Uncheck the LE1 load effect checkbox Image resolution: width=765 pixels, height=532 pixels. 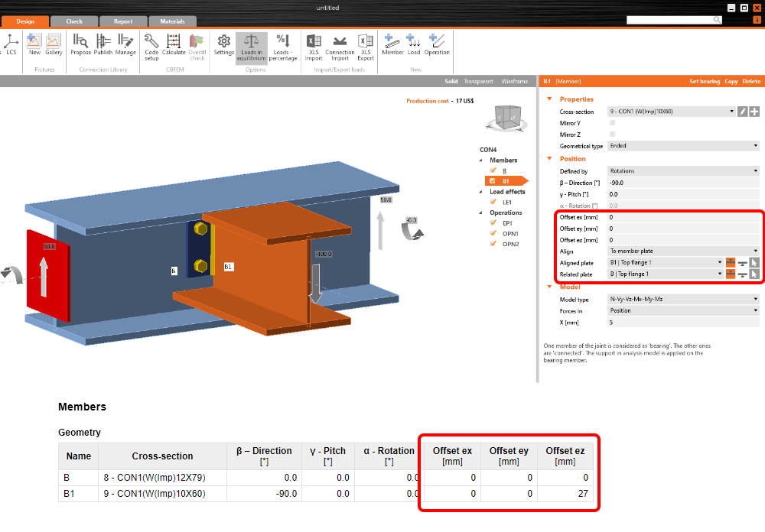coord(493,203)
